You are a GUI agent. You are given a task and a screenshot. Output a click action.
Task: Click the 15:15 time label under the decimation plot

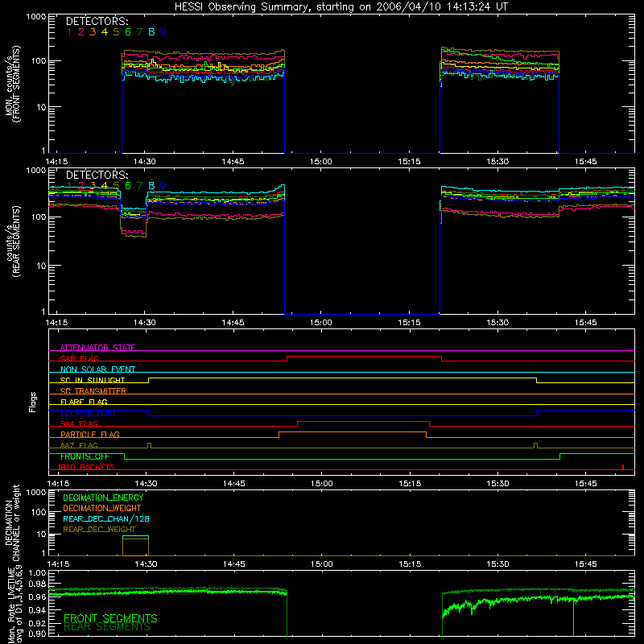coord(410,564)
